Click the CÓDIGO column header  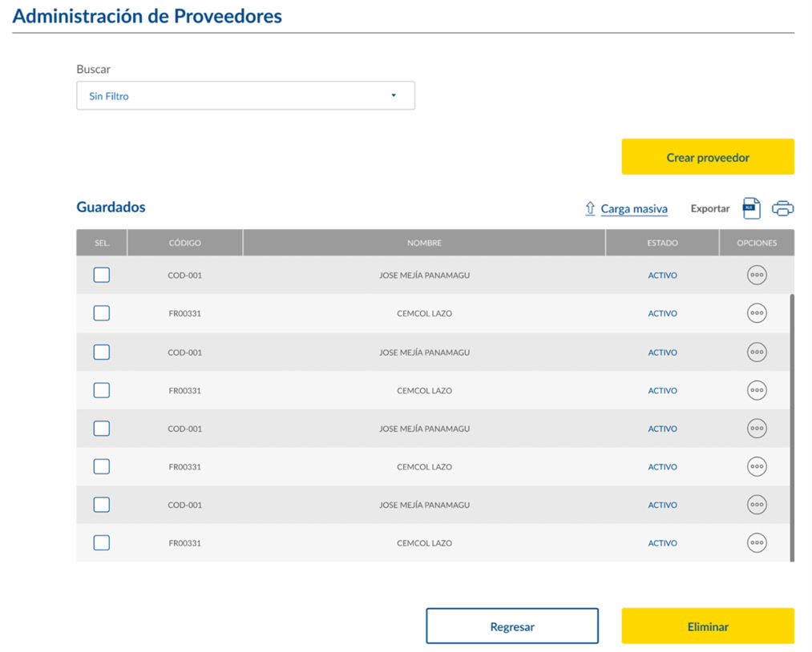(184, 243)
